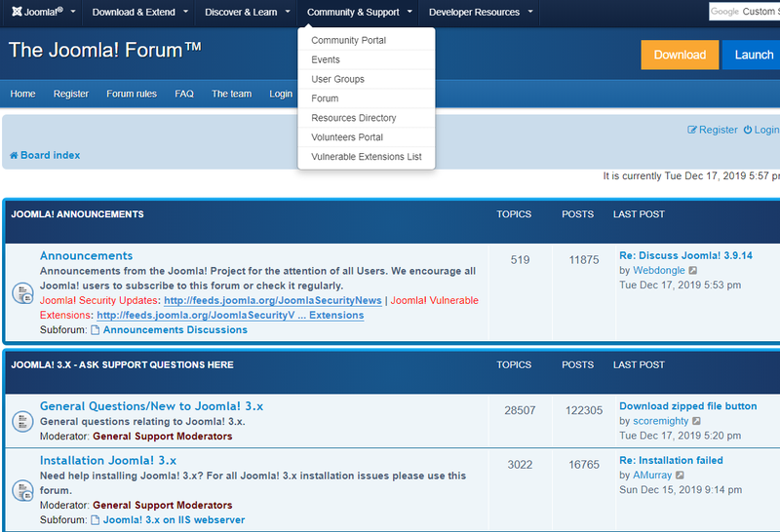Click General Support Moderators under Installation forum
Image resolution: width=780 pixels, height=532 pixels.
162,505
